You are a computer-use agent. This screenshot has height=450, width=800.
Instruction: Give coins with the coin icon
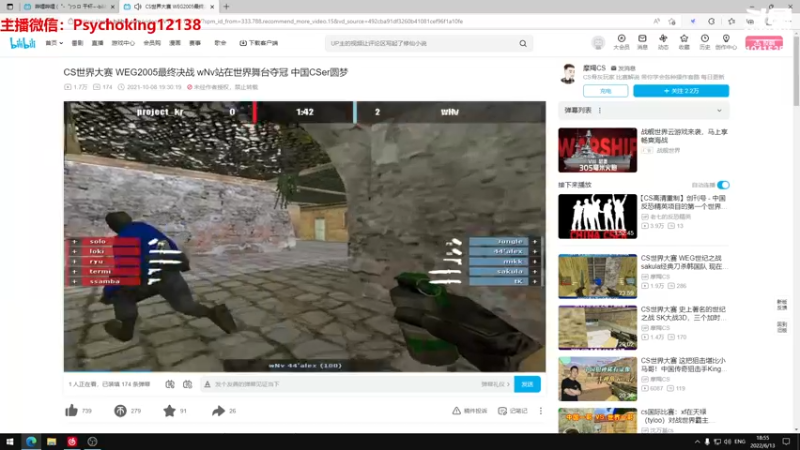point(120,411)
